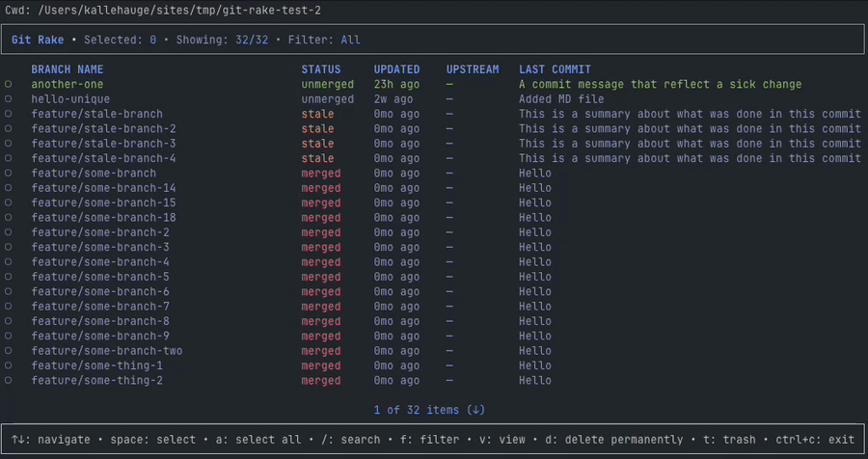The width and height of the screenshot is (868, 459).
Task: Select the circle beside feature/stale-branch-4
Action: (x=9, y=159)
